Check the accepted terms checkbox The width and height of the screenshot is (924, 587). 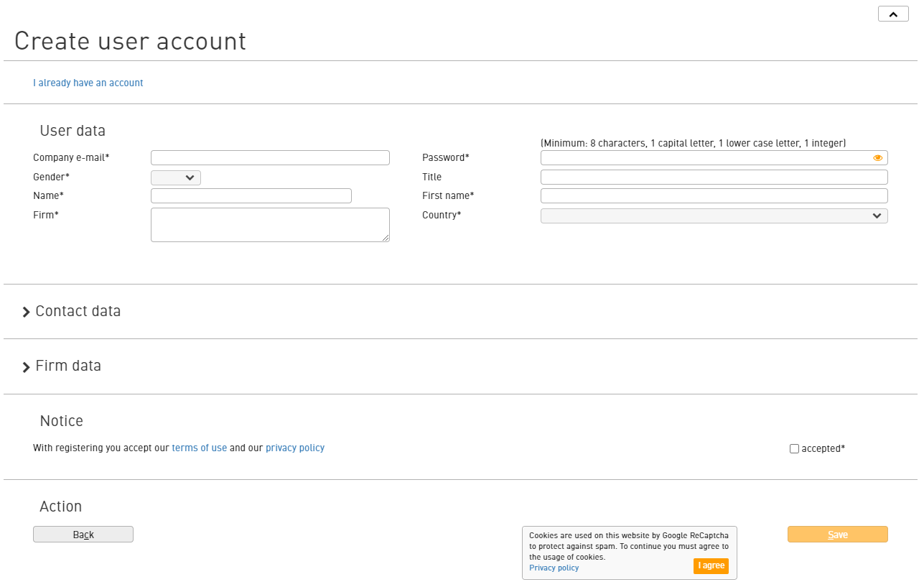coord(794,449)
